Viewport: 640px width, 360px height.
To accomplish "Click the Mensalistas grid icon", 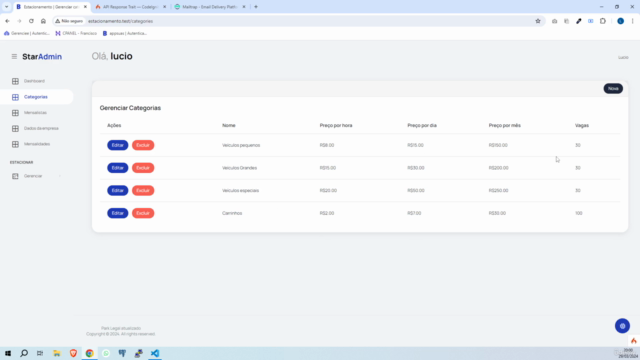I will click(15, 113).
